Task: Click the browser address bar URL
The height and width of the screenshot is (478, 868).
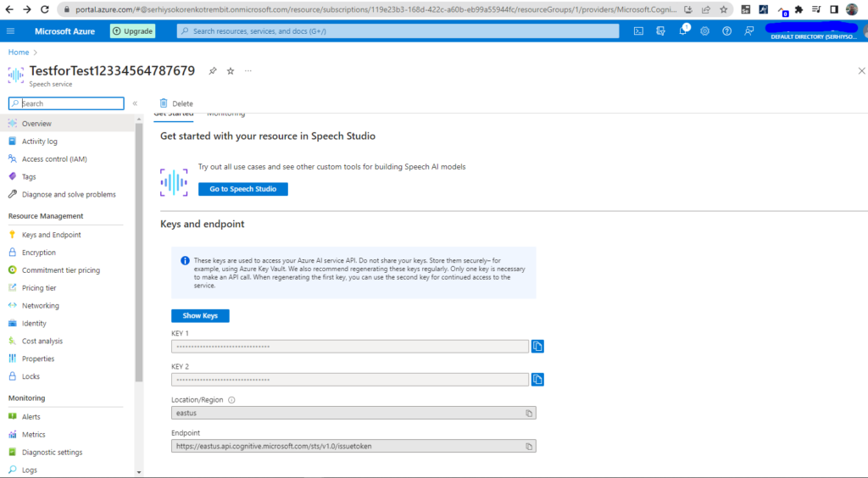Action: tap(376, 9)
